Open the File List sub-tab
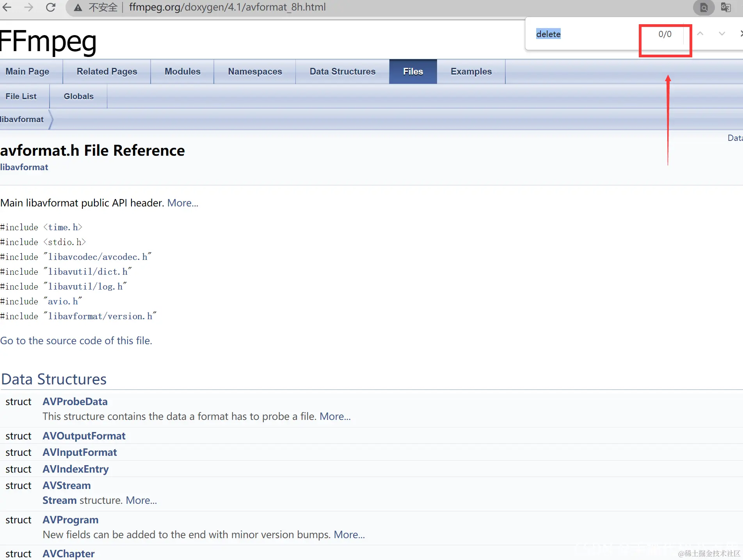The height and width of the screenshot is (560, 743). point(21,96)
